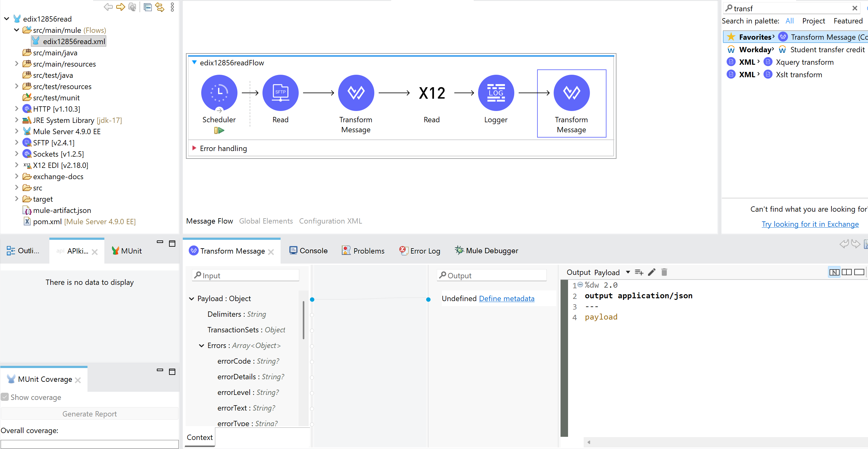Open the Output Payload dropdown
This screenshot has height=449, width=868.
point(627,272)
